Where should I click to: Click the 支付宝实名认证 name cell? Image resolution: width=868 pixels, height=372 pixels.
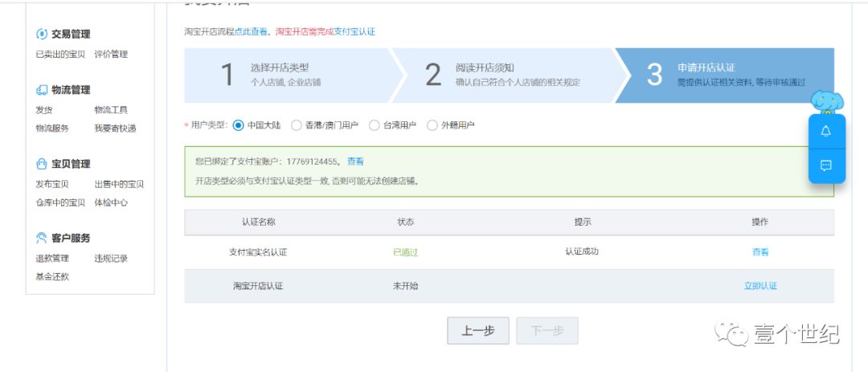258,251
